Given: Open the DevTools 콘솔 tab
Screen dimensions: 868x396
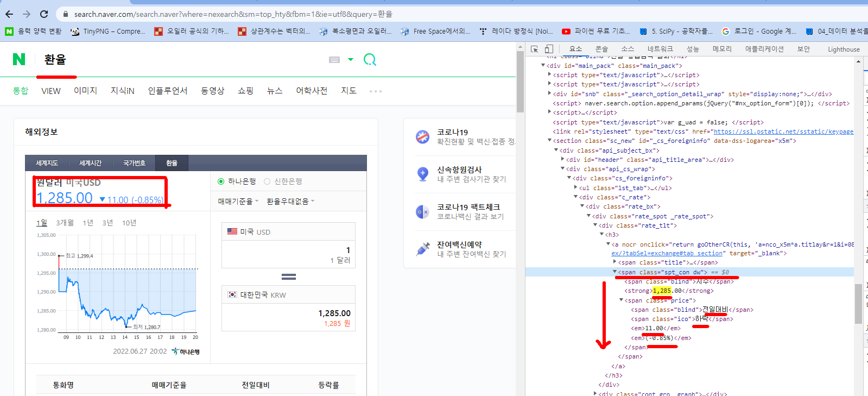Looking at the screenshot, I should click(x=601, y=49).
